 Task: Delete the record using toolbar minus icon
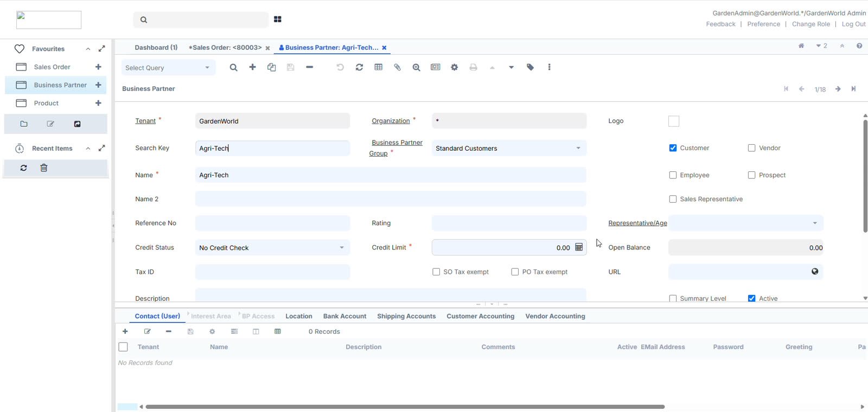[x=309, y=67]
